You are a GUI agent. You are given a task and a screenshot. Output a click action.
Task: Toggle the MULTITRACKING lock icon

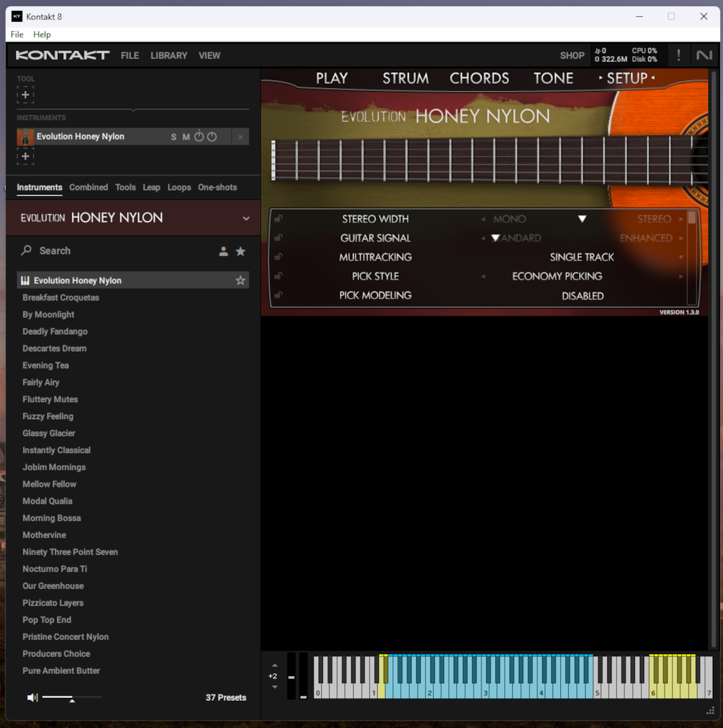click(278, 257)
